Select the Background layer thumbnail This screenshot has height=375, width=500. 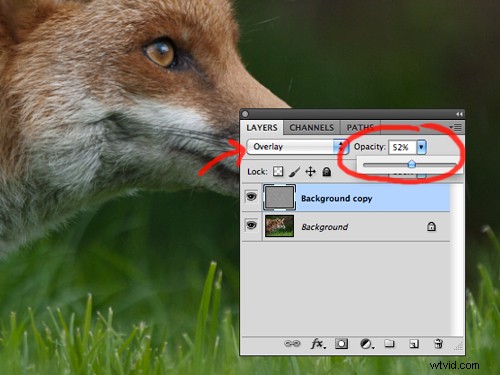(x=279, y=226)
